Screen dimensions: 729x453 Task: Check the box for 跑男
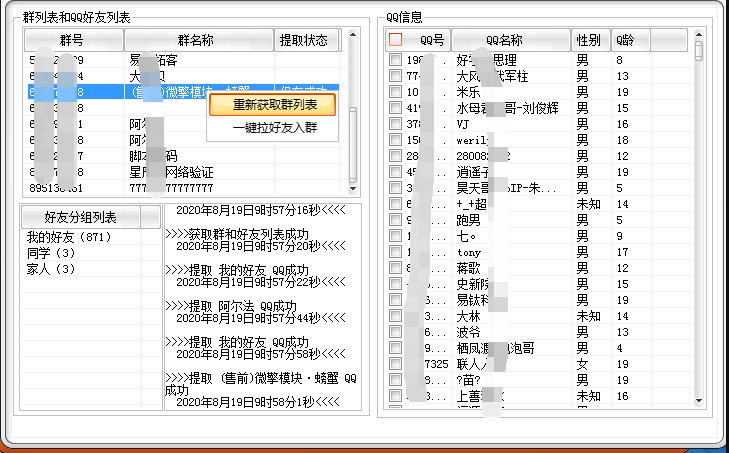[x=396, y=220]
